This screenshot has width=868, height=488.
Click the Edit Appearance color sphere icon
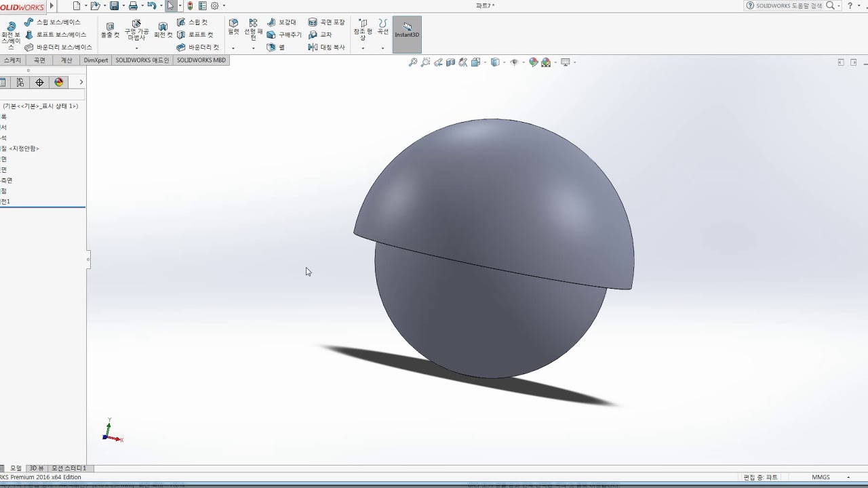(534, 62)
